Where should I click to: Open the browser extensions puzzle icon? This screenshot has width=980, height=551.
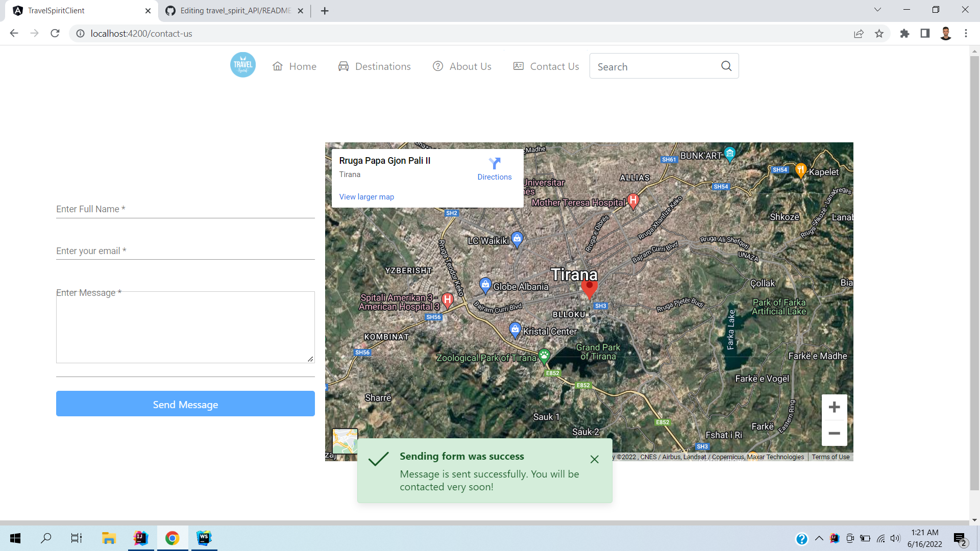click(x=904, y=33)
